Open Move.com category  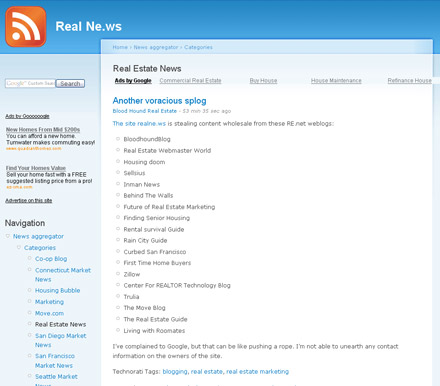coord(49,313)
